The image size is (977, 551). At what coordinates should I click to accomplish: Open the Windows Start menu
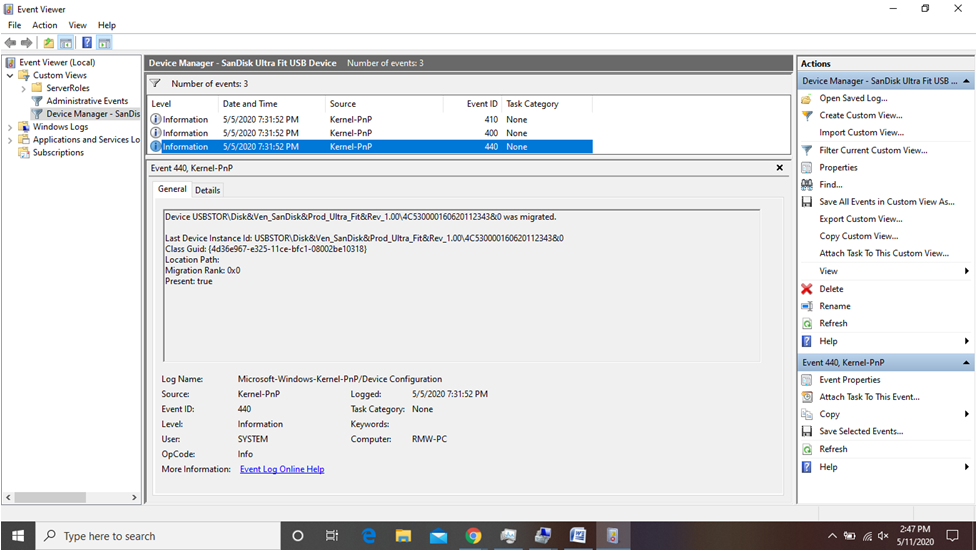pos(17,536)
